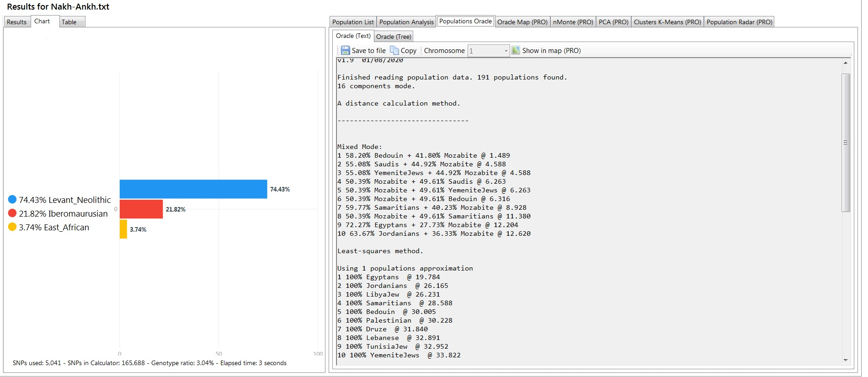Open the Oracle Map (PRO) tab
Screen dimensions: 868x377
point(522,22)
